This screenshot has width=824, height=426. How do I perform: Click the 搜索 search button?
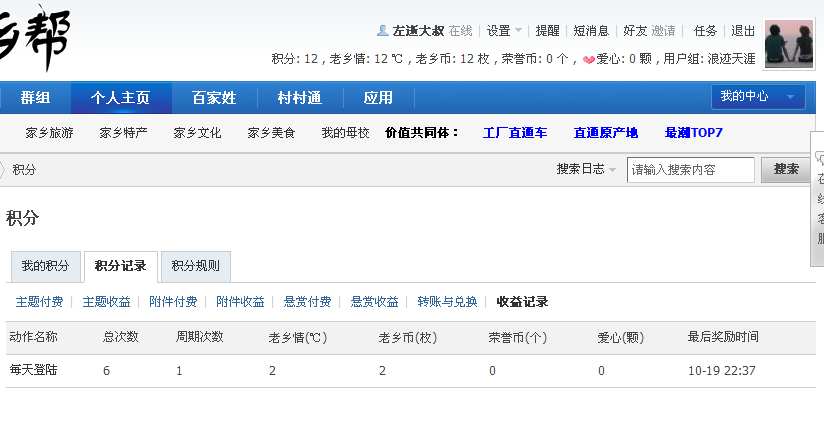pos(786,170)
